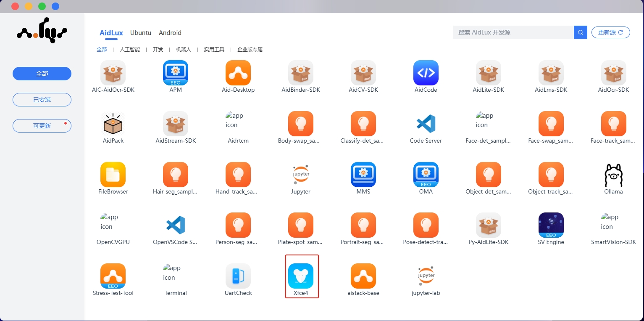Open the OpenVSCode Server icon
Screen dimensions: 644x321
tap(176, 225)
